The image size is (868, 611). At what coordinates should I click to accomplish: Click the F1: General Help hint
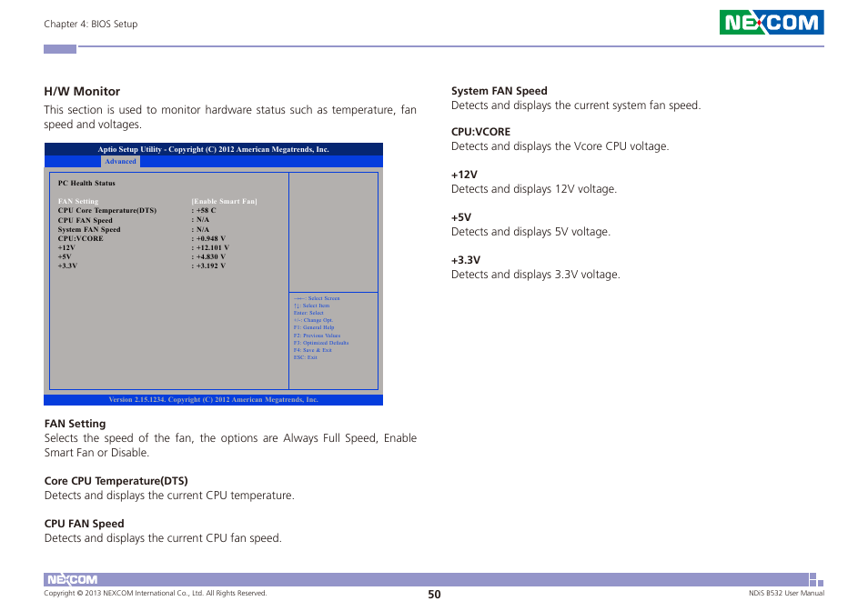314,327
